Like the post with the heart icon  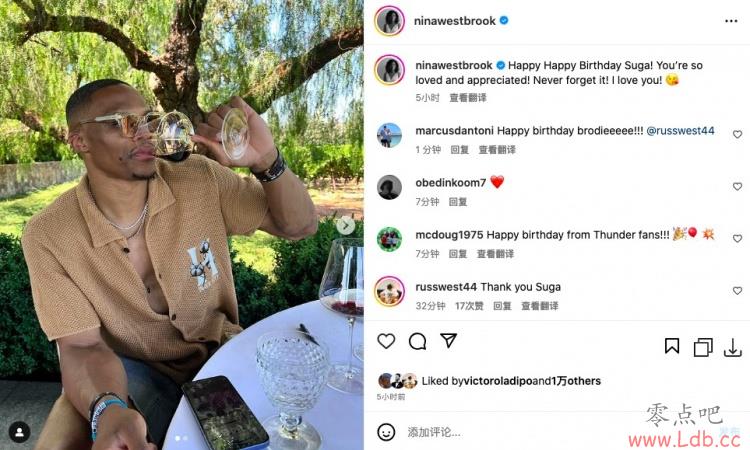386,341
